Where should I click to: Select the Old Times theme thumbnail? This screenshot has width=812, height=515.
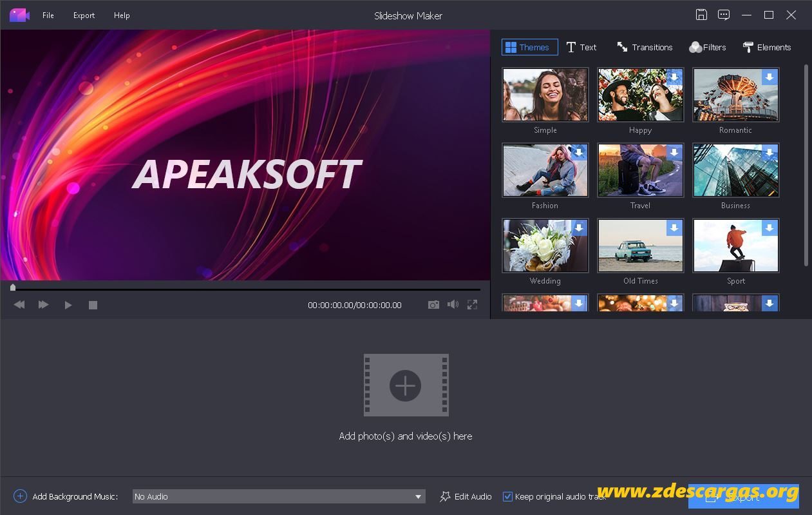(641, 246)
